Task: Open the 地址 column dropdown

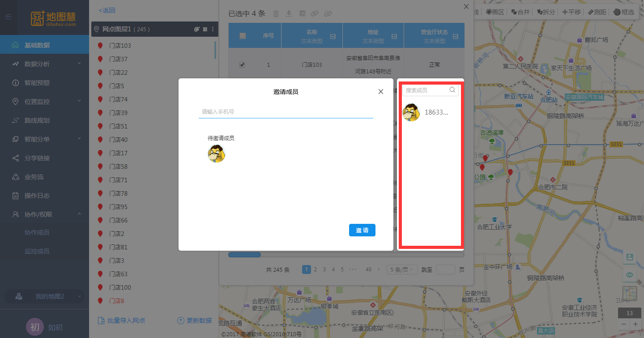Action: (x=394, y=36)
